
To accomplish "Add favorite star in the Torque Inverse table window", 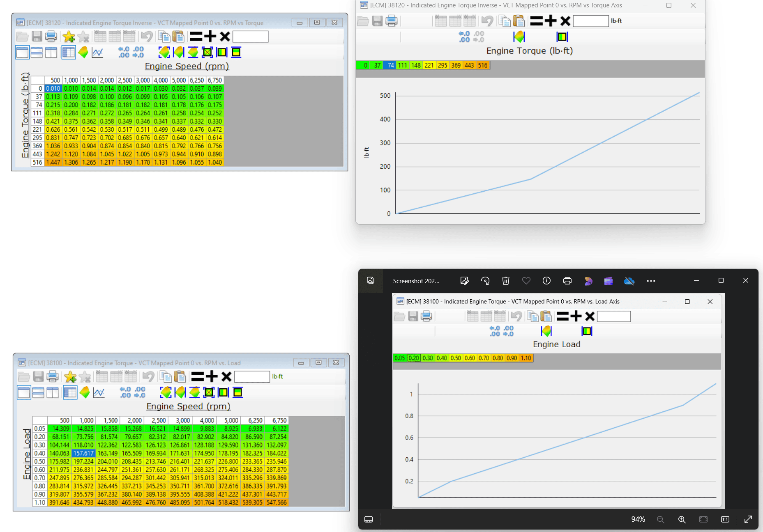I will 69,37.
